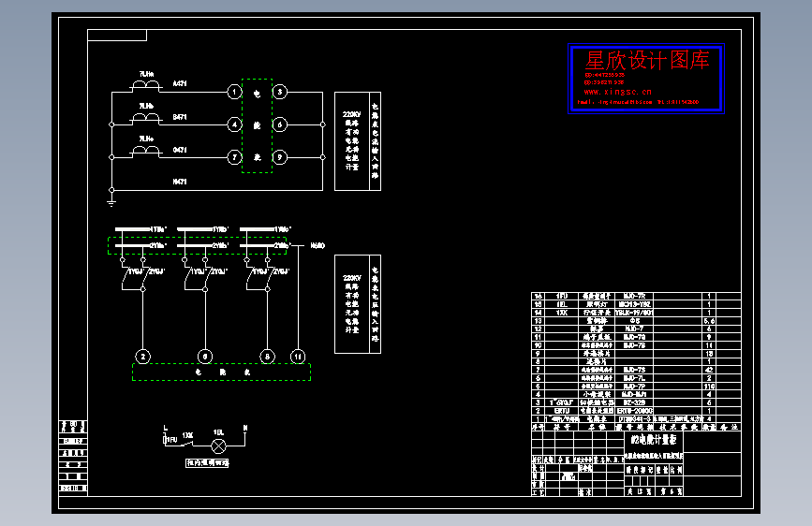
Task: Click circled terminal 11 under N600 line
Action: coord(298,357)
